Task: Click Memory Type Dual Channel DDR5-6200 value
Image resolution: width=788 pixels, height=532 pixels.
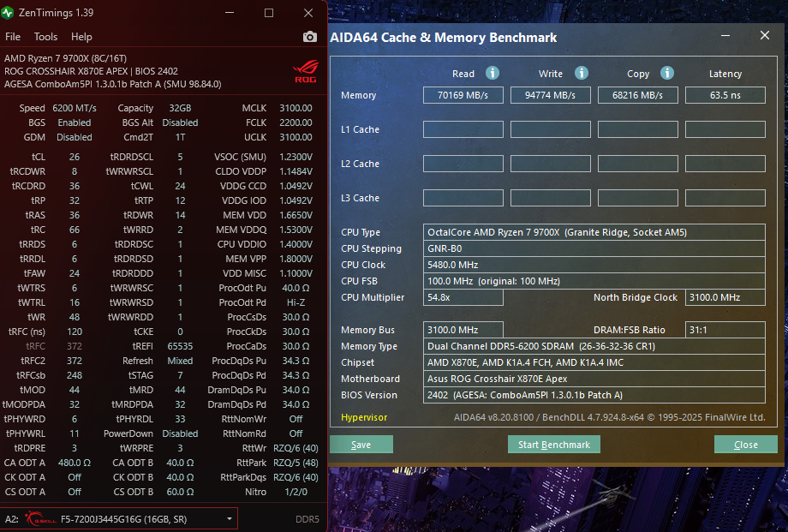Action: (x=594, y=346)
